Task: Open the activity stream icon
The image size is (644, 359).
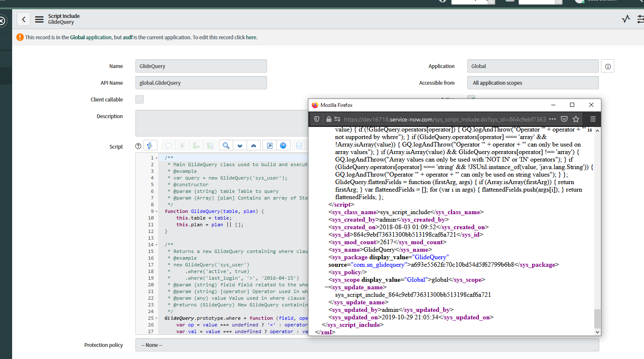Action: coord(626,19)
